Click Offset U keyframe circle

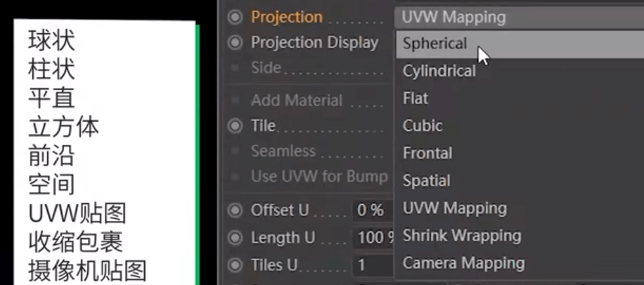(x=235, y=210)
